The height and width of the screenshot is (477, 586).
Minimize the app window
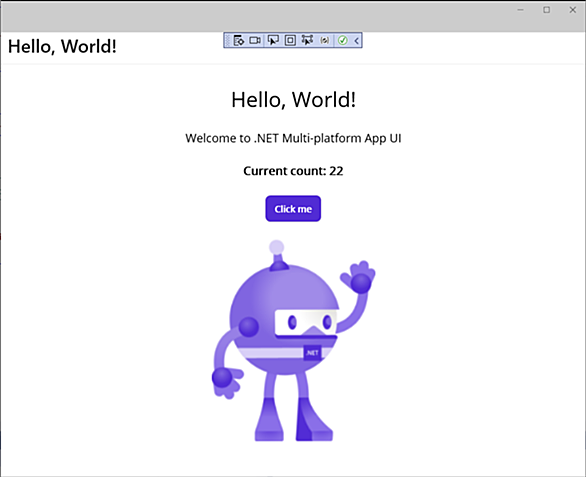coord(521,10)
